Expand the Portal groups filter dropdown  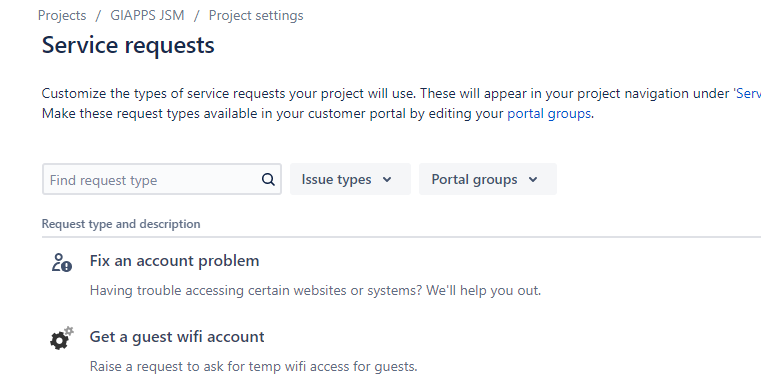(x=488, y=179)
